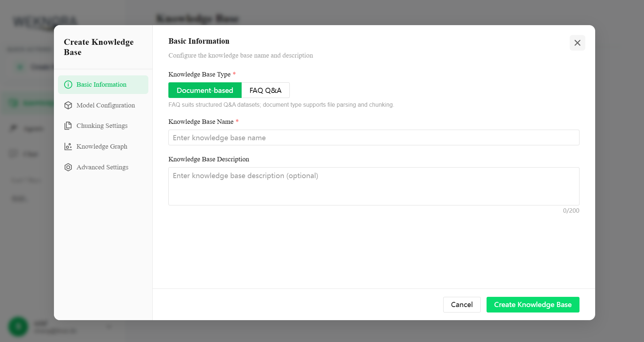Click the gear icon beside Advanced Settings
The image size is (644, 342).
[x=69, y=167]
